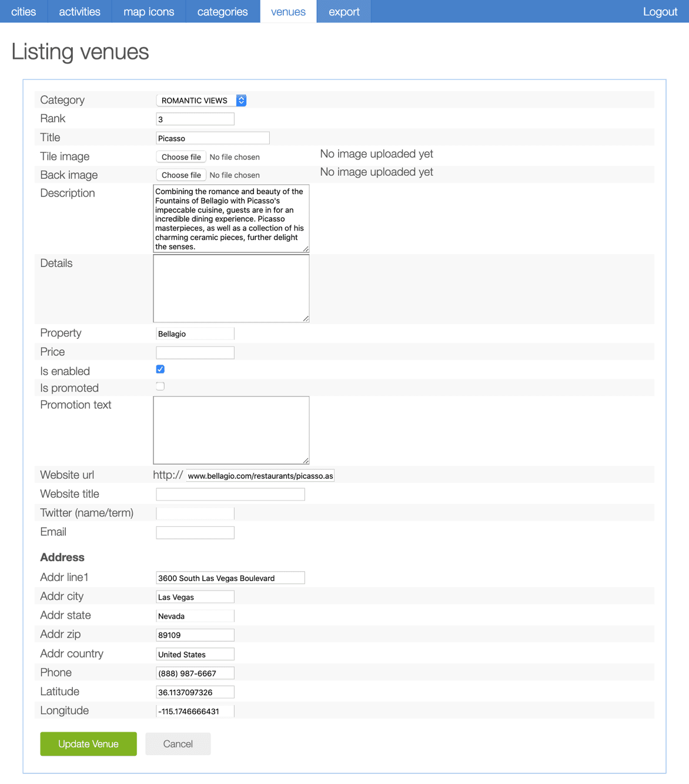Click the Phone number field

pos(195,673)
